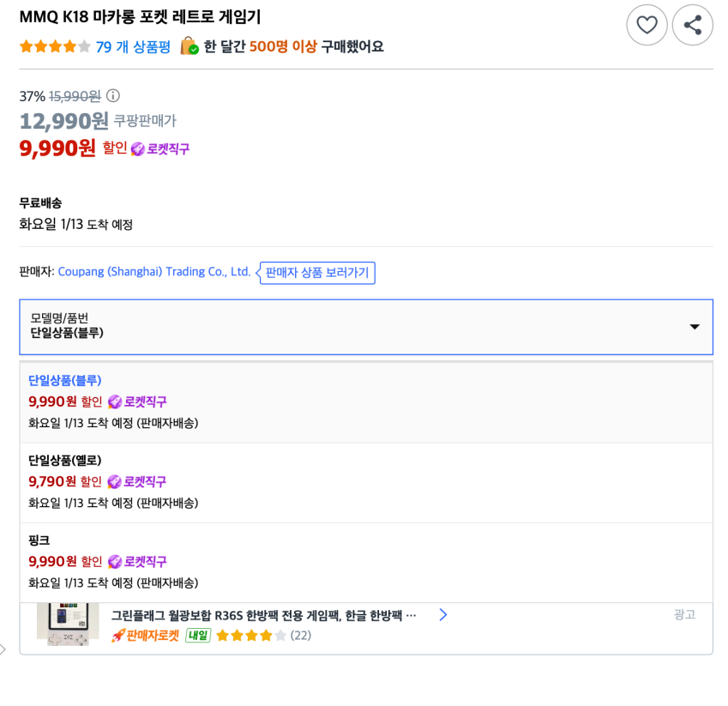Screen dimensions: 728x706
Task: Click the 그린플래그 월광보합 R36S ad title
Action: click(263, 615)
